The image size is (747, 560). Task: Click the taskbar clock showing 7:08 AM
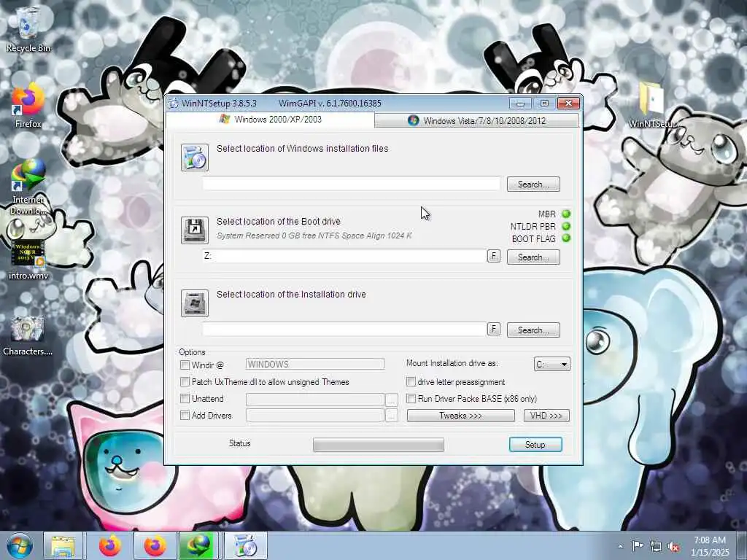[710, 546]
